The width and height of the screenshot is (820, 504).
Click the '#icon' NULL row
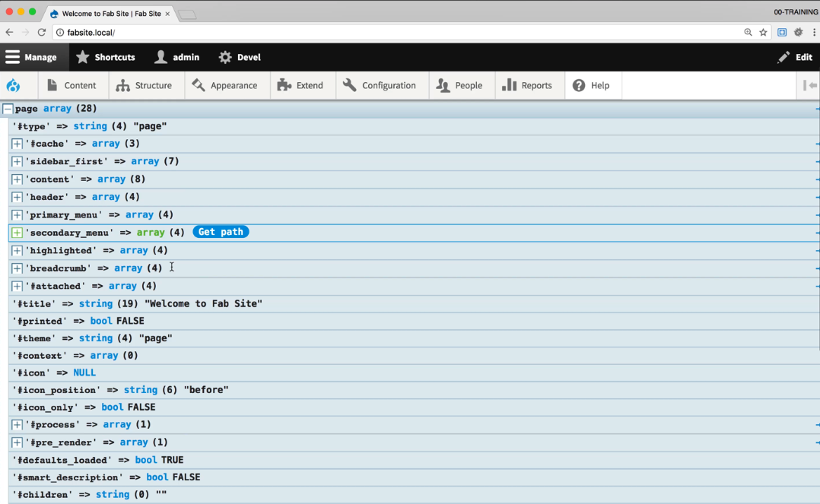[414, 372]
